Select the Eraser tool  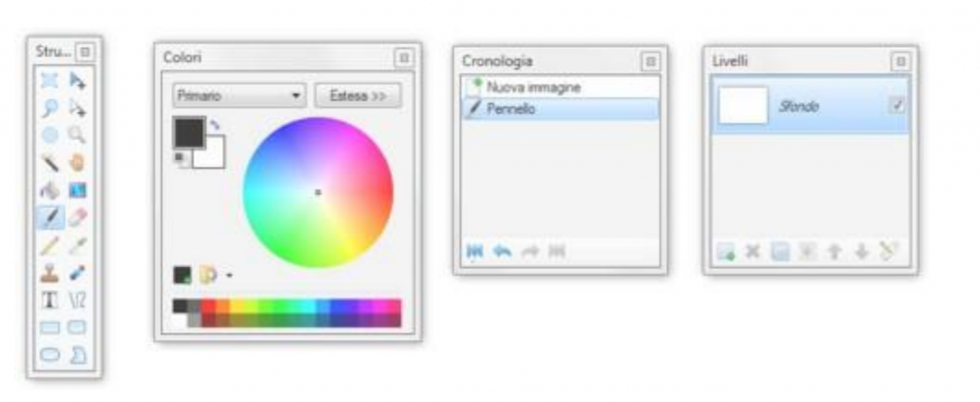click(x=77, y=217)
